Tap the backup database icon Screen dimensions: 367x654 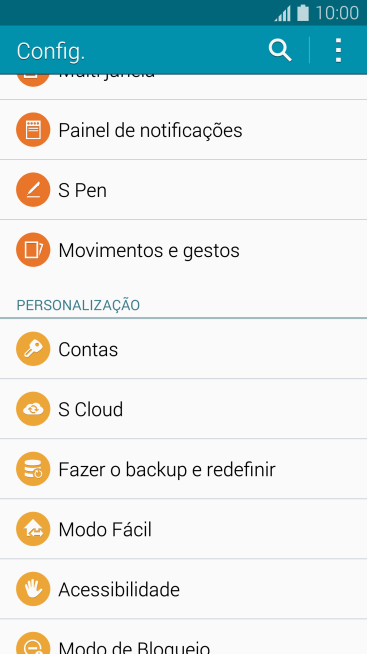pos(33,469)
